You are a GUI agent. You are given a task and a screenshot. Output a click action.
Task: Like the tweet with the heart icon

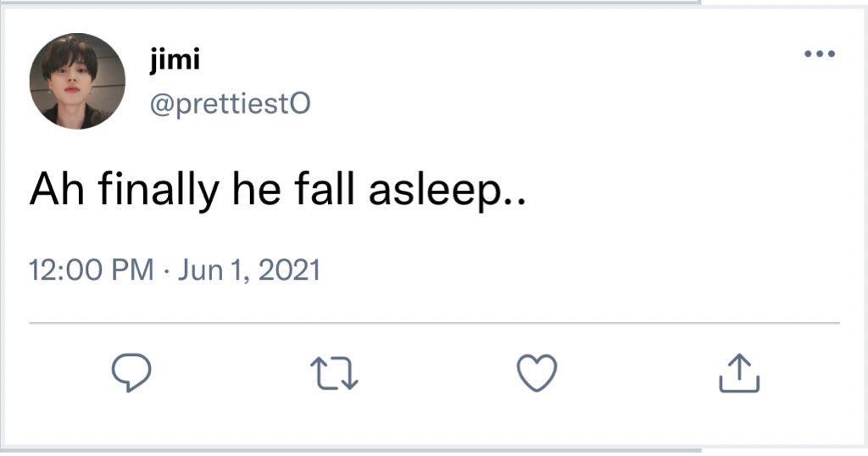tap(537, 373)
